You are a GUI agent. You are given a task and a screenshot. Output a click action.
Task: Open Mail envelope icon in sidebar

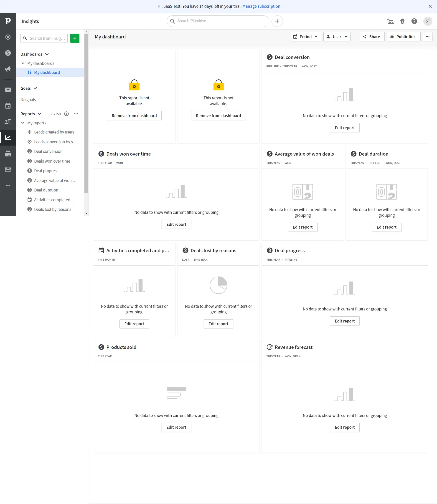[8, 90]
